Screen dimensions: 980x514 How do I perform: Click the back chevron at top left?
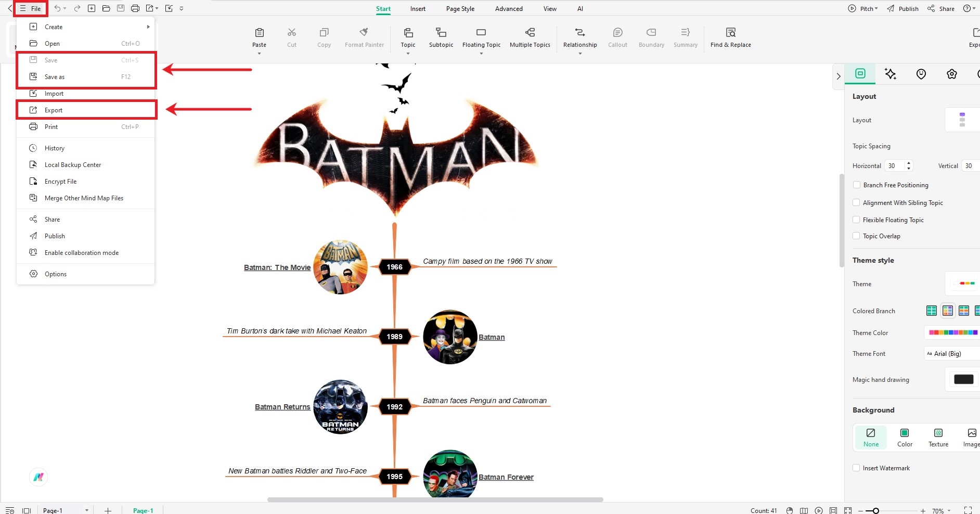[10, 8]
